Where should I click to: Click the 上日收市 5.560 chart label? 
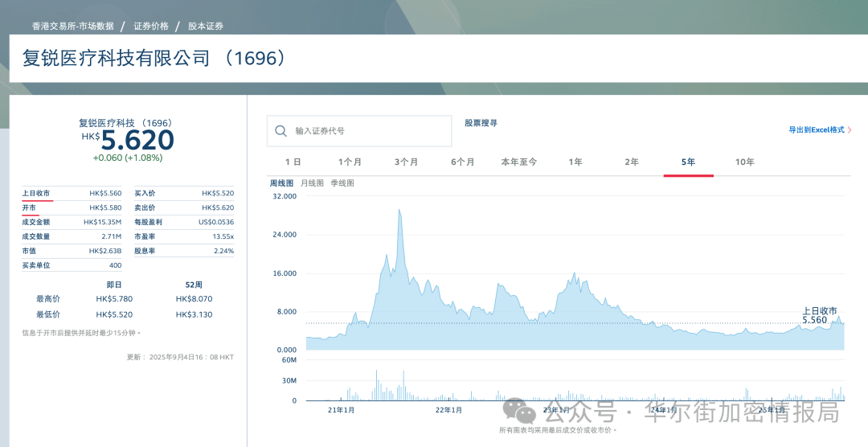coord(819,316)
